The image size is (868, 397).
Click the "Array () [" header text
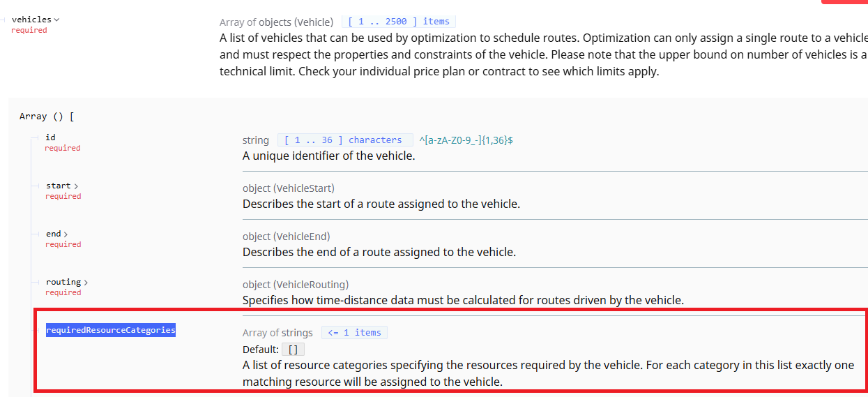[x=47, y=117]
